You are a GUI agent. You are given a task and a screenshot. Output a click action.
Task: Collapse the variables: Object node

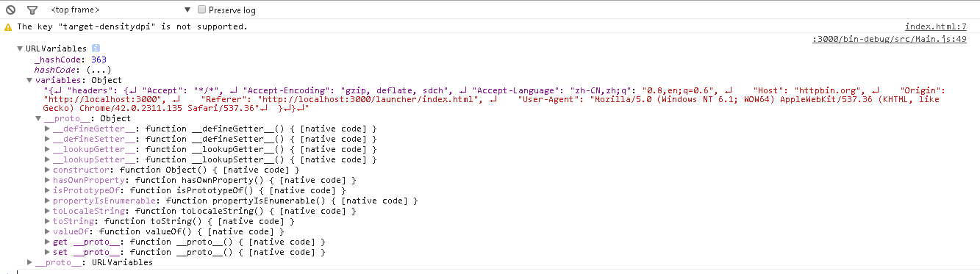click(29, 80)
